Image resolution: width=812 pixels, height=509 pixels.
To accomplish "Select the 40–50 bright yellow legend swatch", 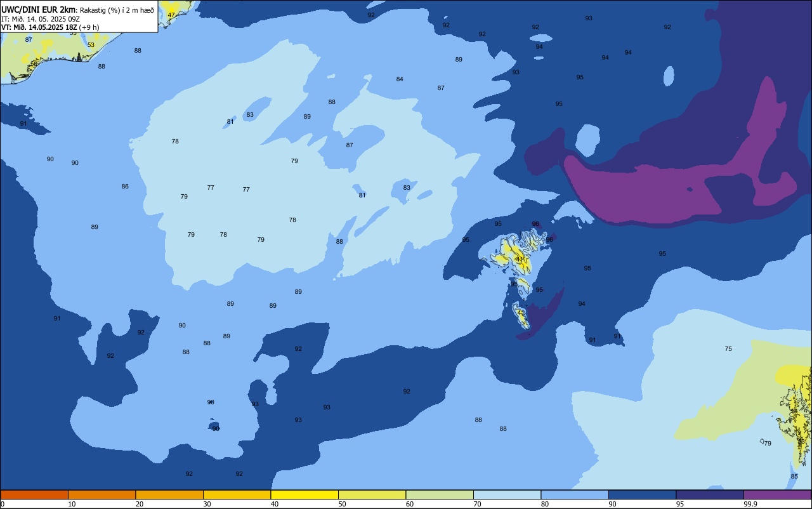I will coord(304,494).
